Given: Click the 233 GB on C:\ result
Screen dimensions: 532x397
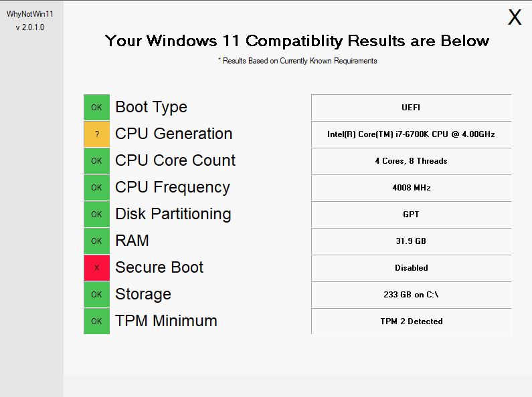Looking at the screenshot, I should pos(411,295).
